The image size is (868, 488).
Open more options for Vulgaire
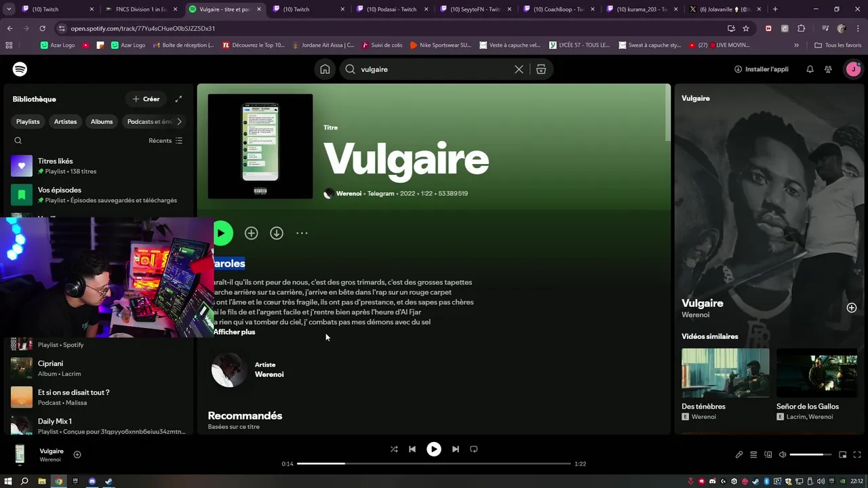click(302, 233)
